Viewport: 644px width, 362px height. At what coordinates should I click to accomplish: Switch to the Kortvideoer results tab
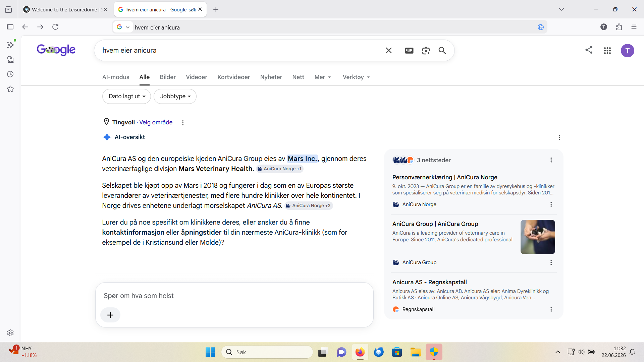tap(234, 77)
